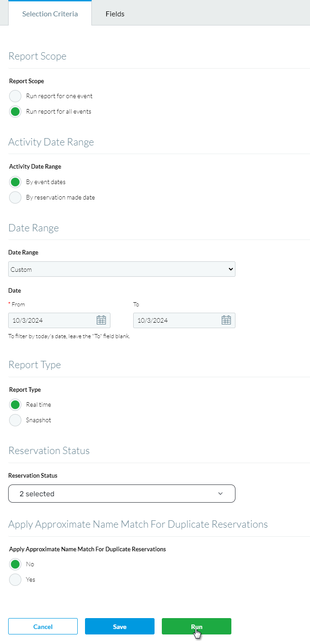Image resolution: width=310 pixels, height=644 pixels.
Task: Select 'Snapshot' report type
Action: pos(15,420)
